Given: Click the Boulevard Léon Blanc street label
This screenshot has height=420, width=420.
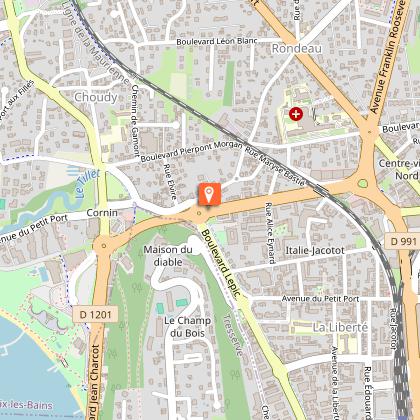Looking at the screenshot, I should 217,41.
